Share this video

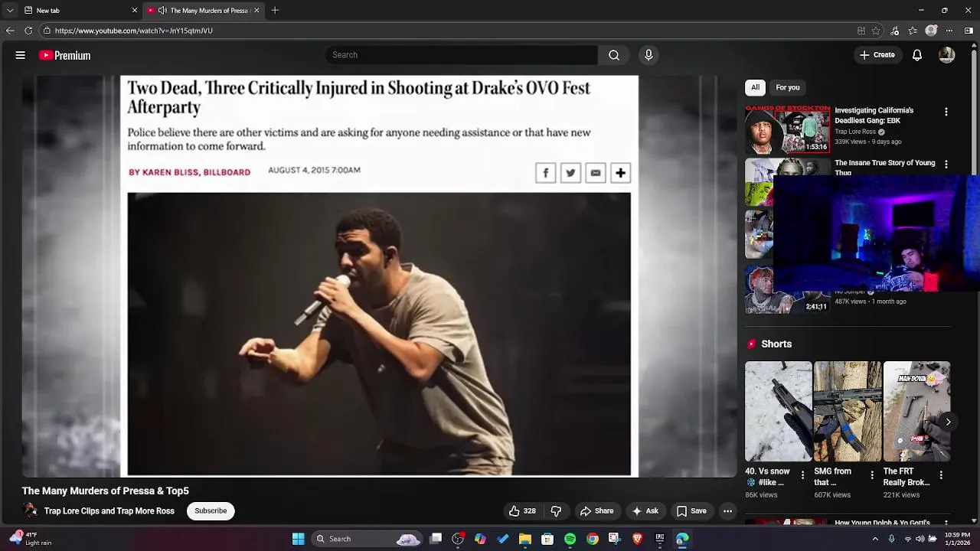[x=597, y=511]
